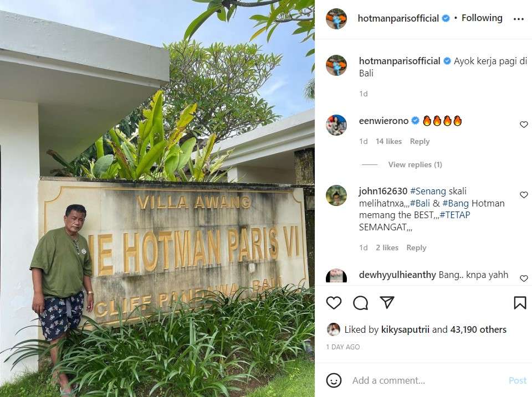Open the #TETAP hashtag
The image size is (532, 397).
[x=454, y=215]
